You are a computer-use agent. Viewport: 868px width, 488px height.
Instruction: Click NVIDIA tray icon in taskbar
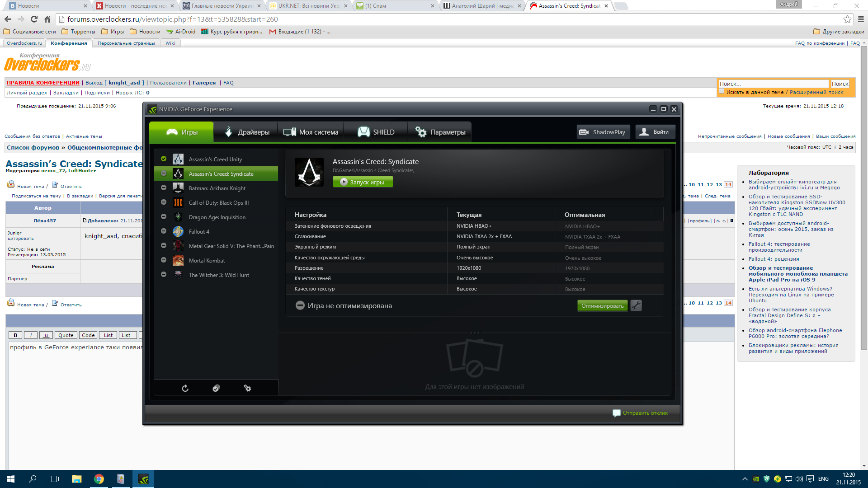coord(756,479)
